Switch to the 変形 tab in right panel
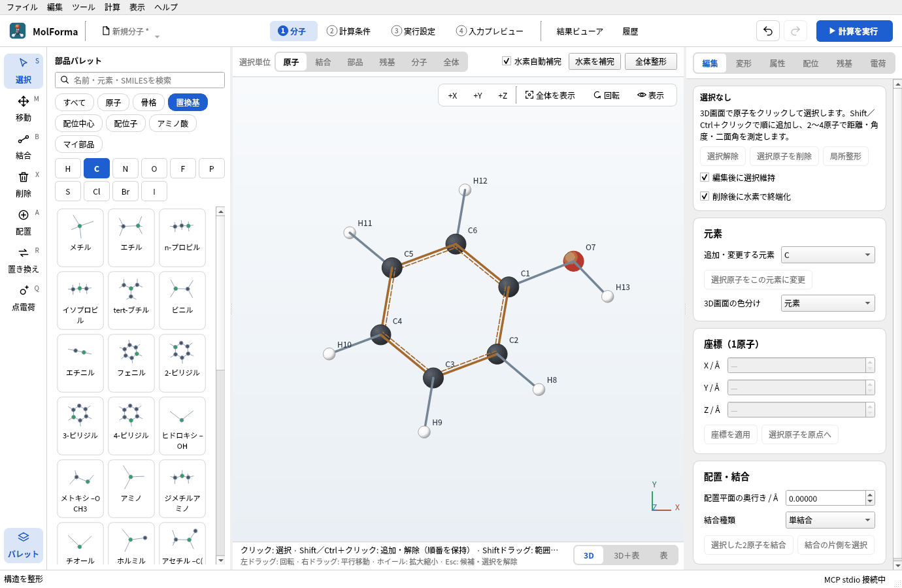The image size is (902, 588). pyautogui.click(x=744, y=63)
